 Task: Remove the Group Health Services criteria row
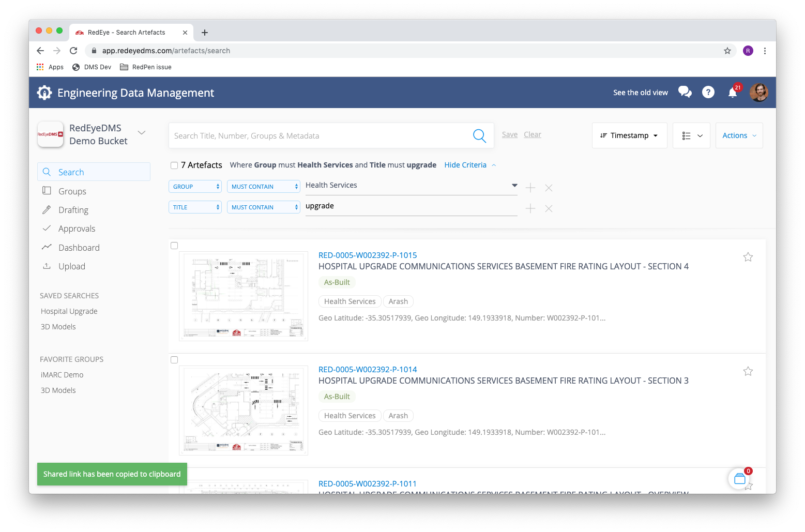tap(549, 188)
